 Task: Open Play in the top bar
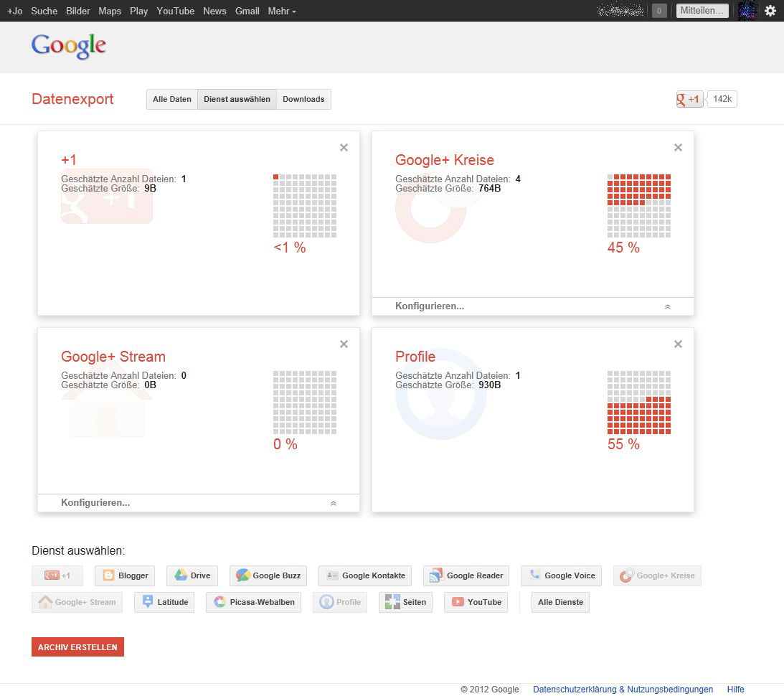tap(138, 11)
